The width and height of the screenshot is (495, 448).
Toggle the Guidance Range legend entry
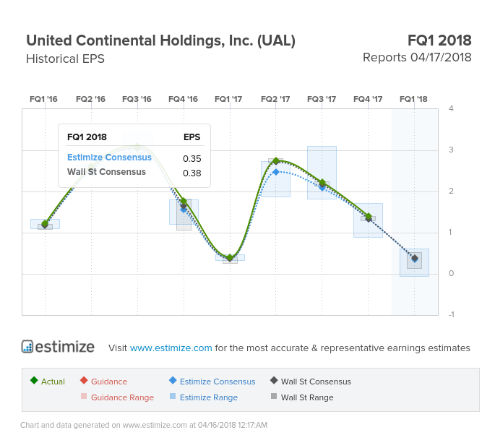[117, 397]
